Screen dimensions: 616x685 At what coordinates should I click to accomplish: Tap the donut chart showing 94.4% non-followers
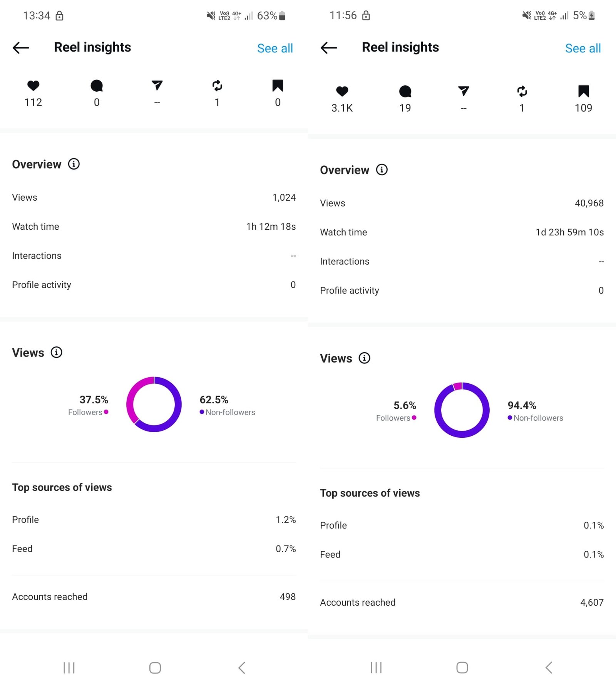click(x=462, y=410)
